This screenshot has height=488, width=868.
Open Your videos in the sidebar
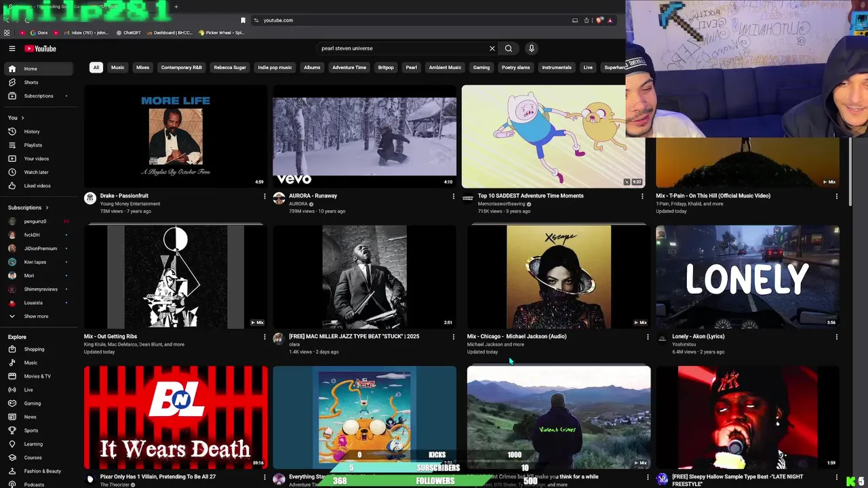[x=39, y=159]
